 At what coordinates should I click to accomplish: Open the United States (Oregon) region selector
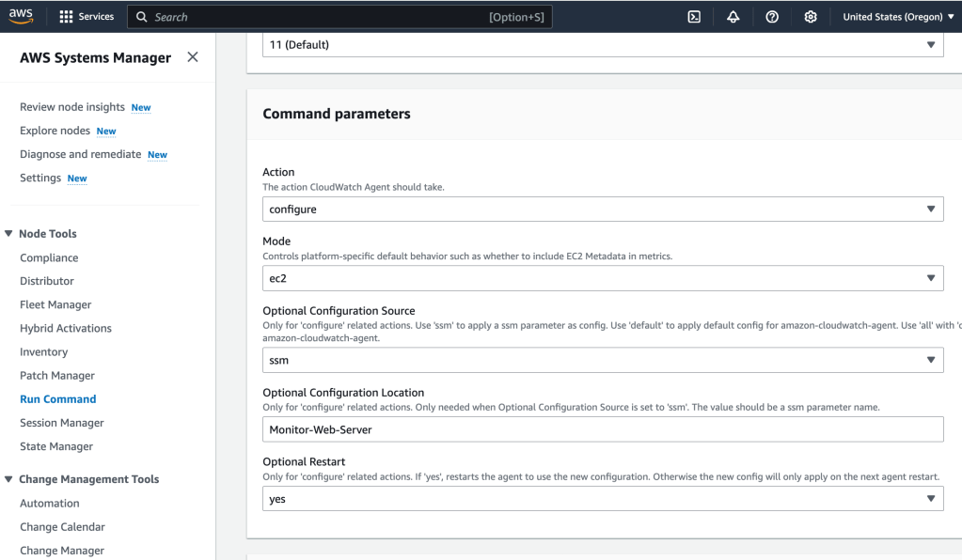point(897,16)
